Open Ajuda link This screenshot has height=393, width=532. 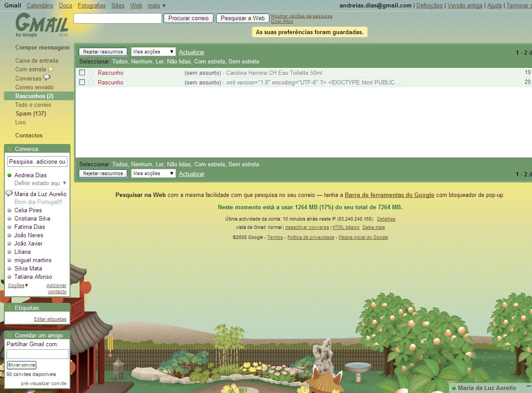494,6
